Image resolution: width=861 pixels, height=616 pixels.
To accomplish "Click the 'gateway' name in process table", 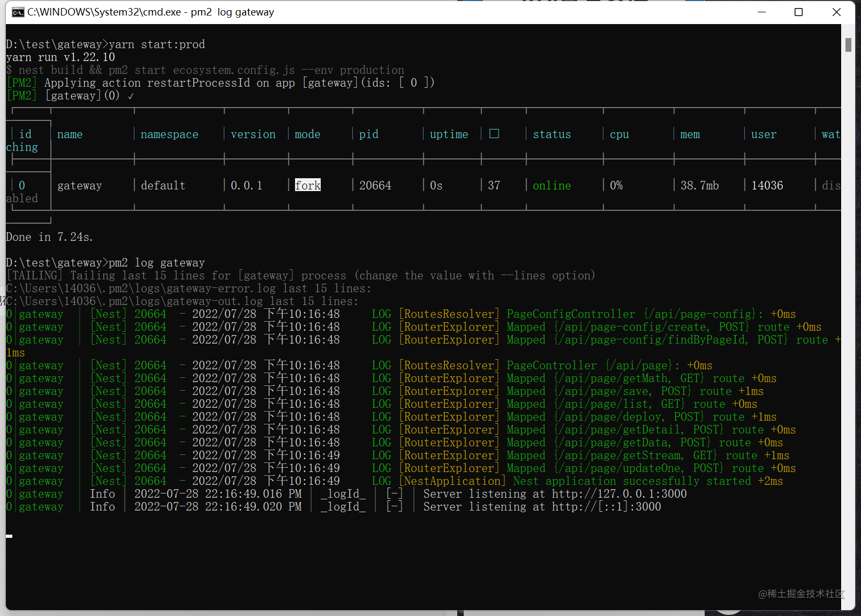I will pyautogui.click(x=79, y=185).
